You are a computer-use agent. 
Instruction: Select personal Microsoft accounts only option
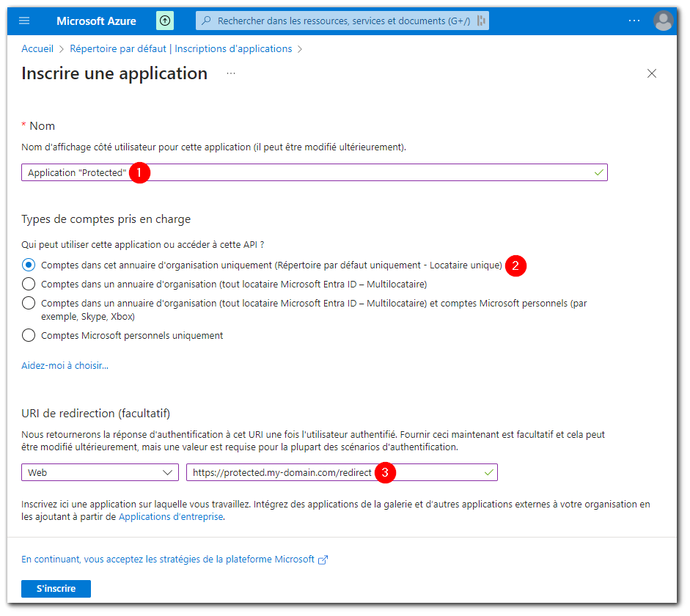point(29,335)
